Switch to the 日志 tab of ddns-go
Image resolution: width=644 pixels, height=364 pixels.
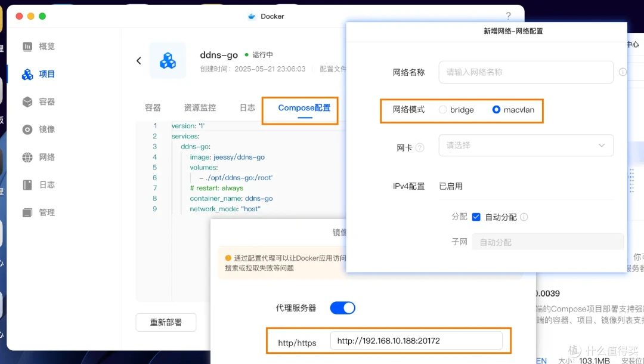(247, 107)
